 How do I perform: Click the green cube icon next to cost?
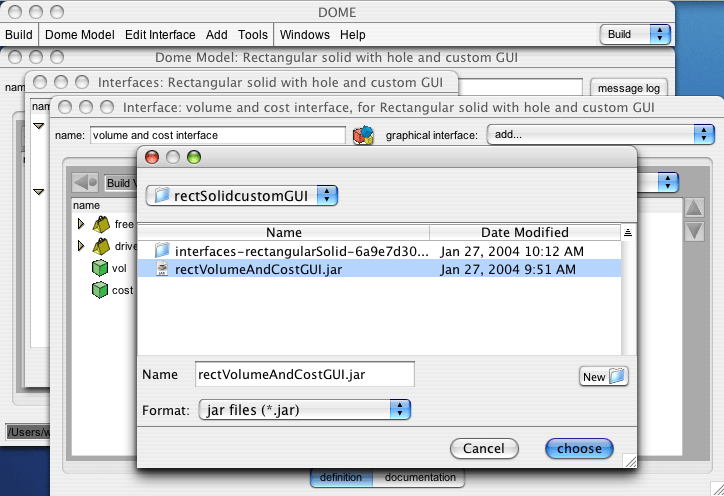(100, 290)
